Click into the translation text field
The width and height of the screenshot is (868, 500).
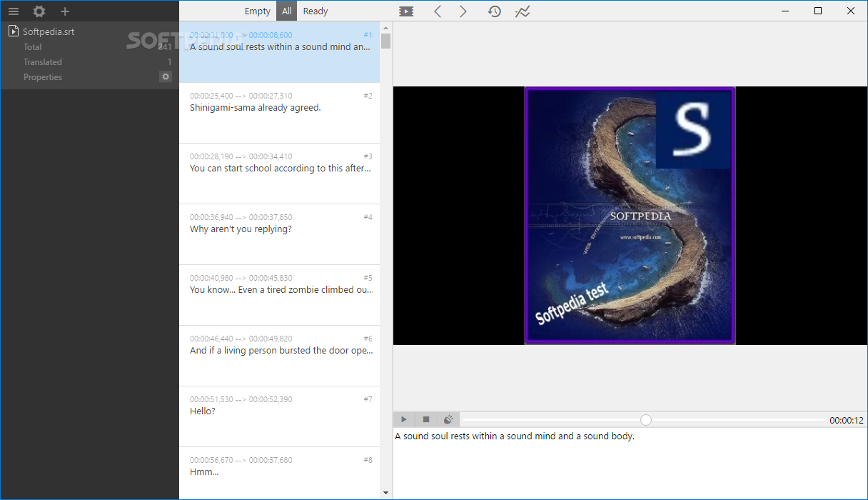point(630,464)
